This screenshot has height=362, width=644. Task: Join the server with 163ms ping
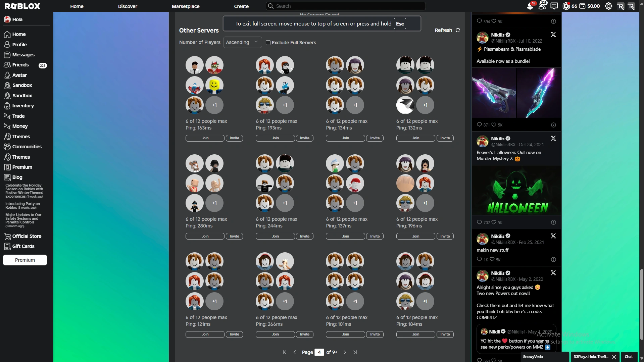(205, 138)
